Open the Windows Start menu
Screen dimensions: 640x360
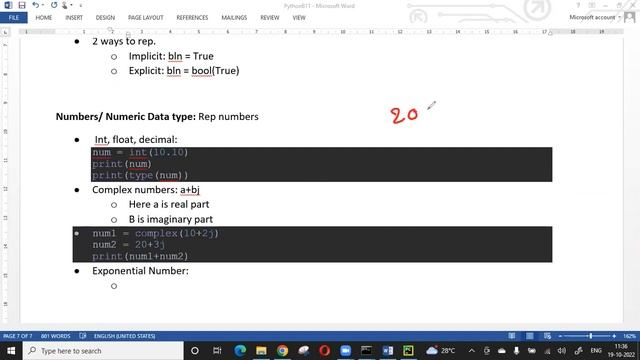tap(11, 351)
